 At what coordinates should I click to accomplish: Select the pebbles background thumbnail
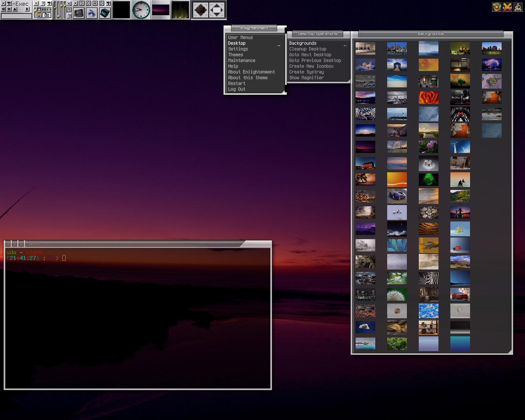tap(429, 212)
